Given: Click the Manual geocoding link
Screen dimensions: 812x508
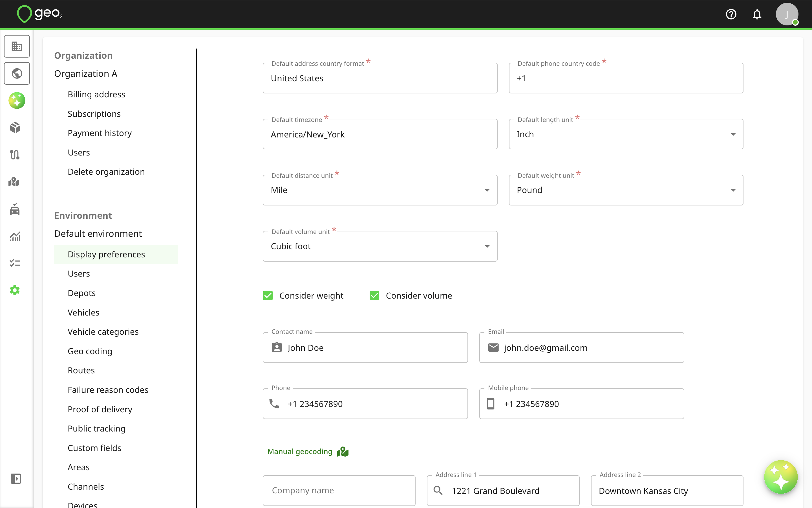Looking at the screenshot, I should point(300,452).
